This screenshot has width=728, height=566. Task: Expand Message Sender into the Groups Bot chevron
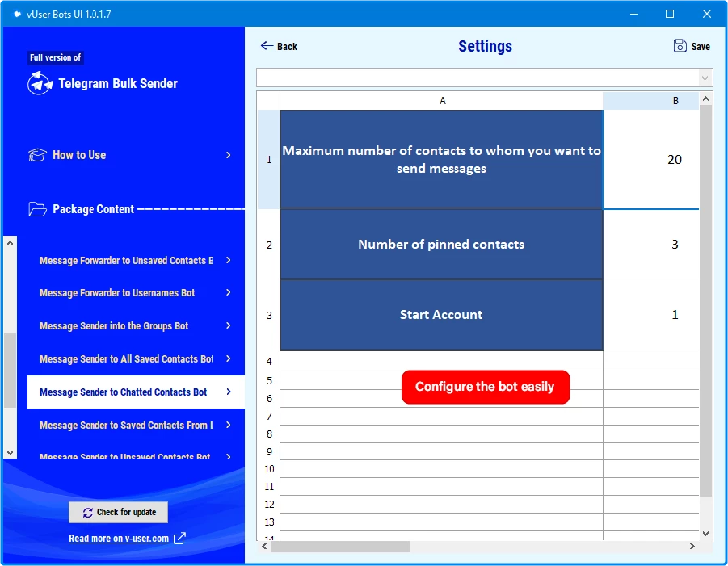[x=229, y=325]
